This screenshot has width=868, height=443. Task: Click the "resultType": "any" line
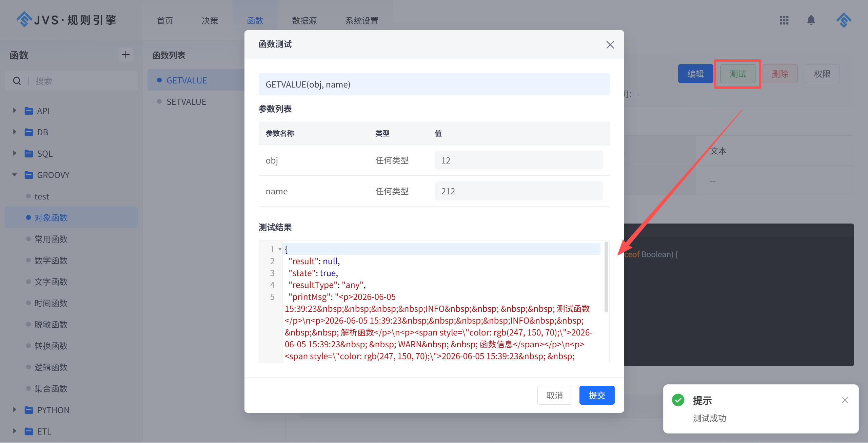pyautogui.click(x=327, y=285)
